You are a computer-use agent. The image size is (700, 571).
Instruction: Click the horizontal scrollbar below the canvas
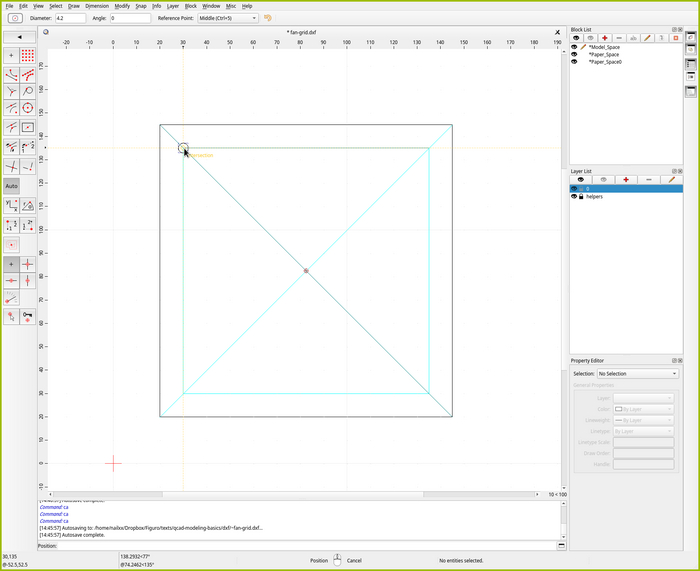[290, 494]
